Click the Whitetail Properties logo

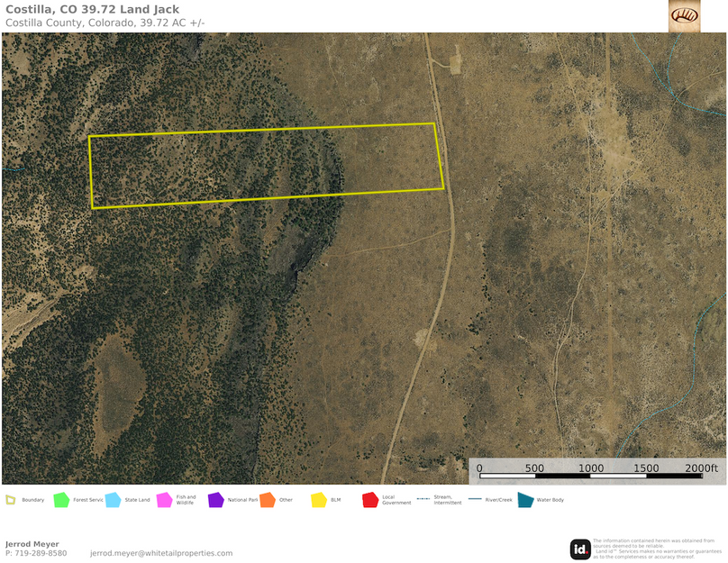point(686,17)
